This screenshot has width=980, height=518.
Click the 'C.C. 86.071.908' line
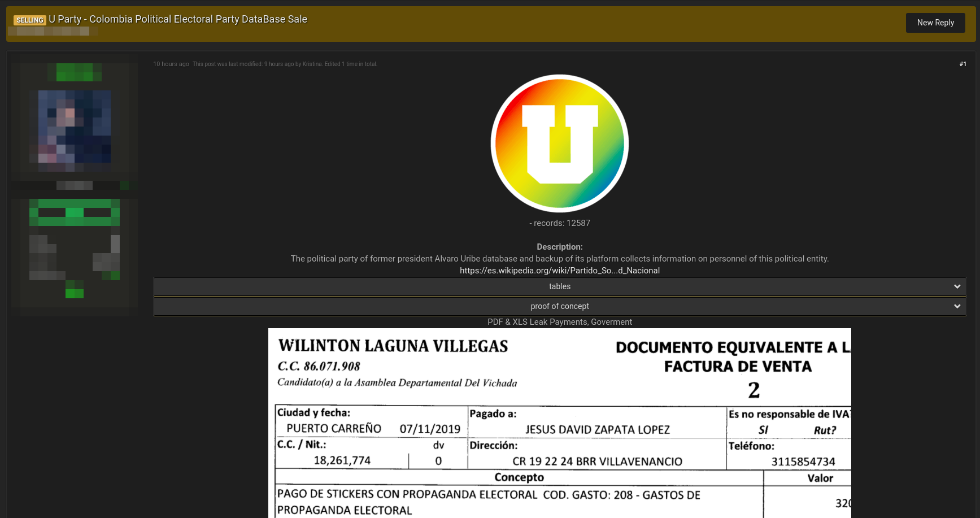click(x=319, y=366)
